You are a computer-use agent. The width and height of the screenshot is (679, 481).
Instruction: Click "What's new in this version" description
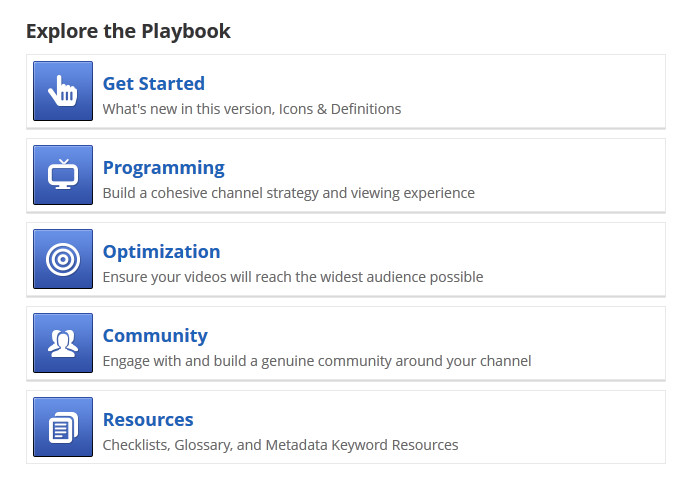(188, 109)
